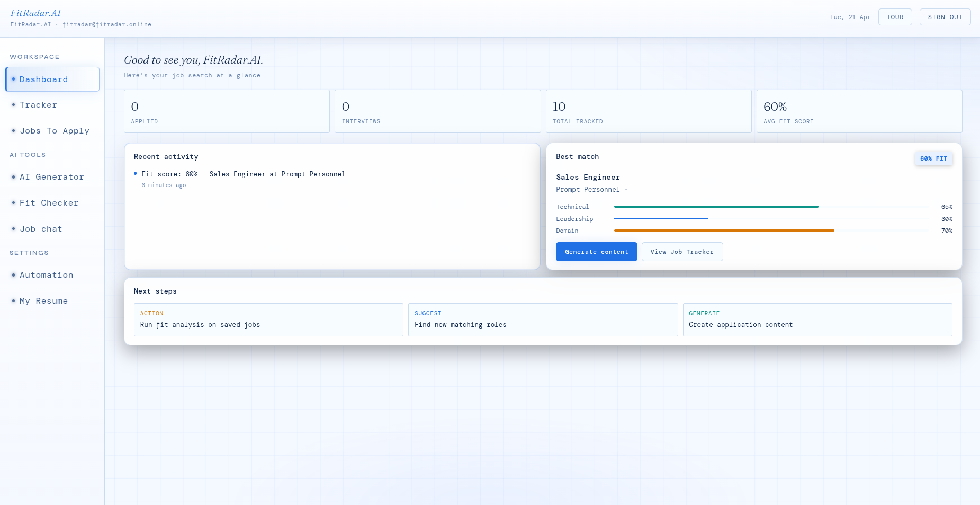
Task: Open Jobs To Apply page
Action: [x=52, y=131]
